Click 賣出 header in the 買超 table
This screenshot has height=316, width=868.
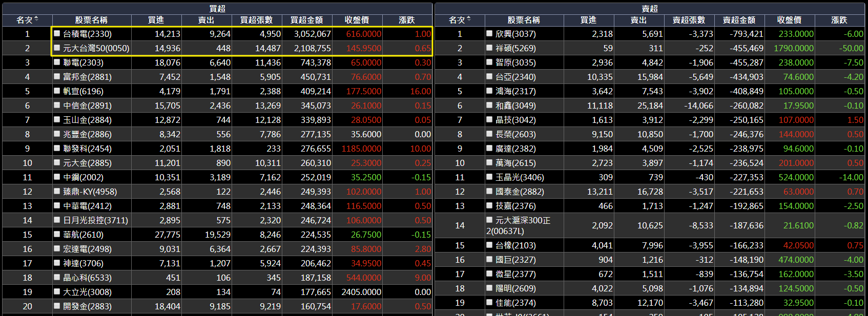click(x=206, y=19)
